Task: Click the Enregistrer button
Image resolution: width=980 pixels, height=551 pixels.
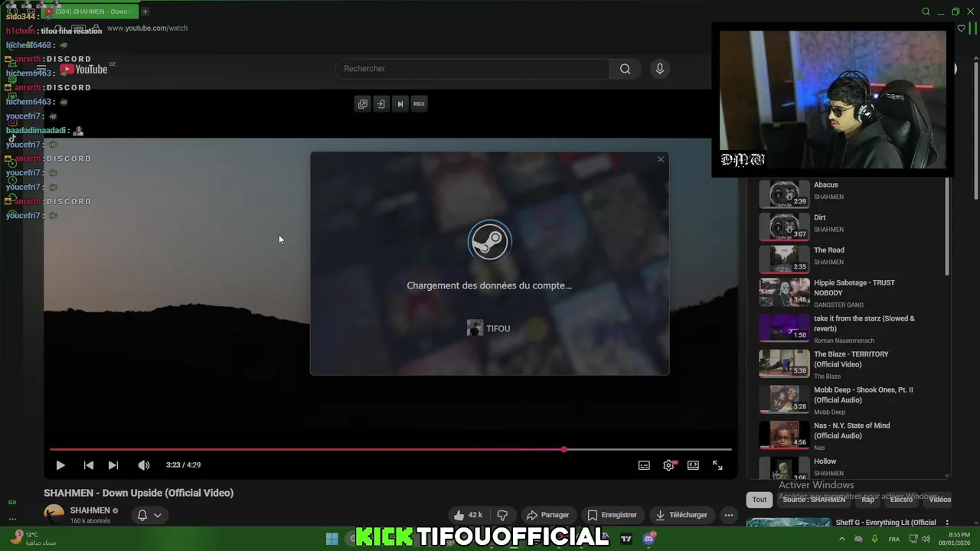Action: pyautogui.click(x=612, y=515)
